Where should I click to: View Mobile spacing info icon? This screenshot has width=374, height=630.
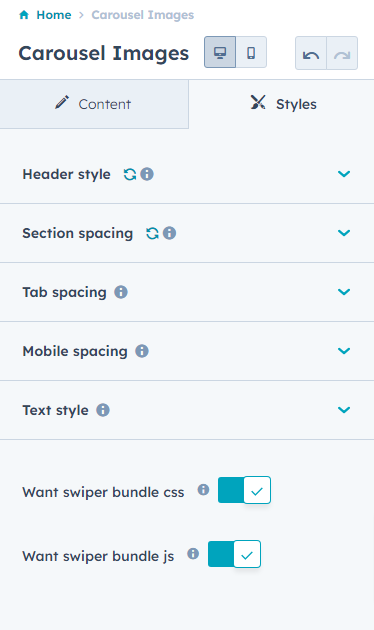point(142,351)
